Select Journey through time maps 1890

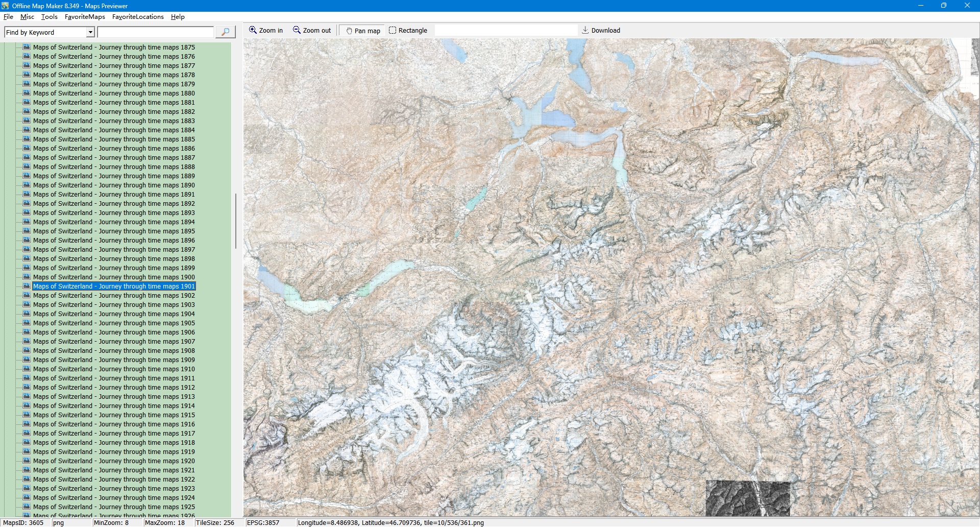pos(114,185)
